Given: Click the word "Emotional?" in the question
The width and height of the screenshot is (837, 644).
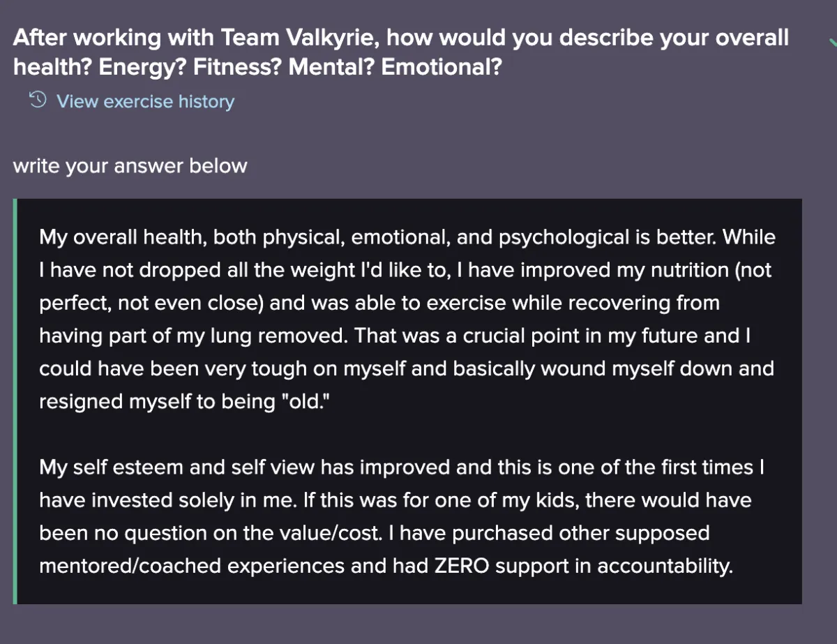Looking at the screenshot, I should [x=441, y=67].
